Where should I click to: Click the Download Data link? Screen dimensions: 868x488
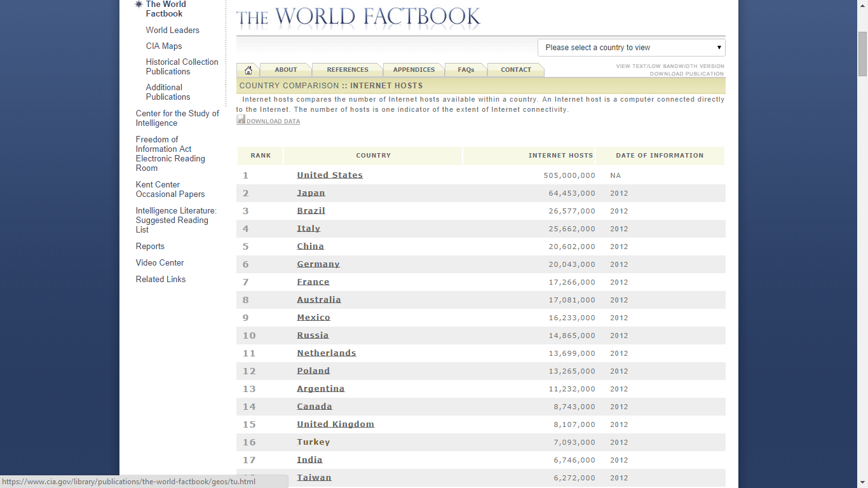tap(273, 121)
